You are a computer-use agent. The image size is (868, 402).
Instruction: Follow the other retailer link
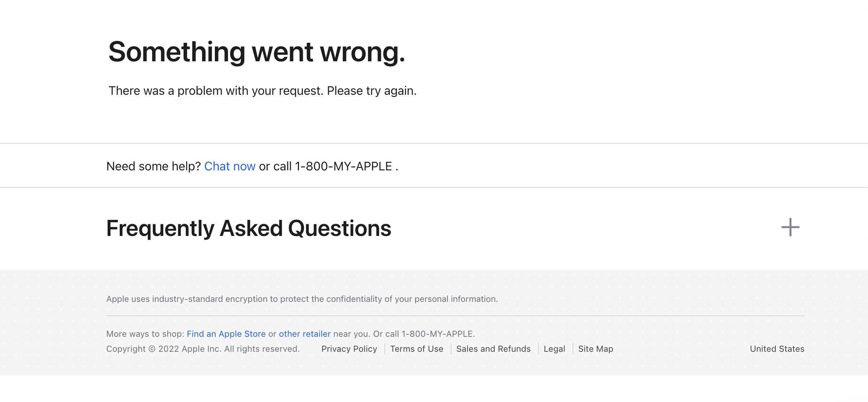305,334
